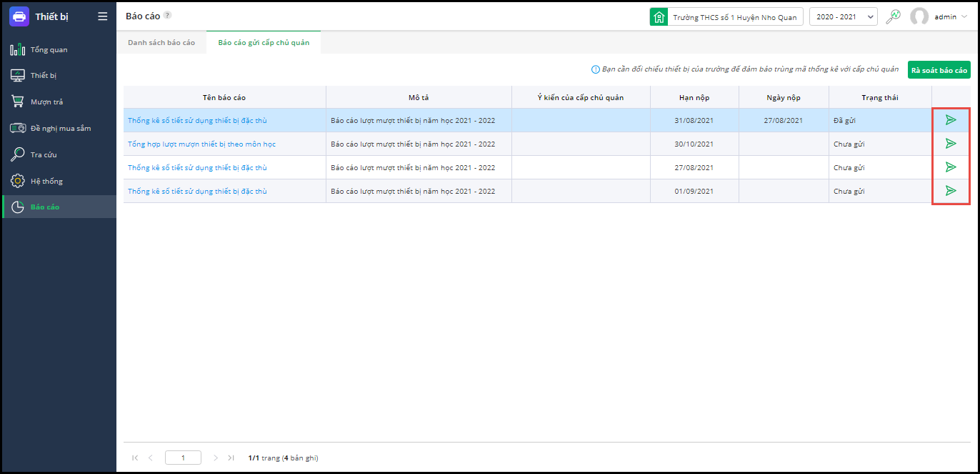Switch to Danh sách báo cáo tab
Image resolution: width=980 pixels, height=474 pixels.
(x=161, y=43)
